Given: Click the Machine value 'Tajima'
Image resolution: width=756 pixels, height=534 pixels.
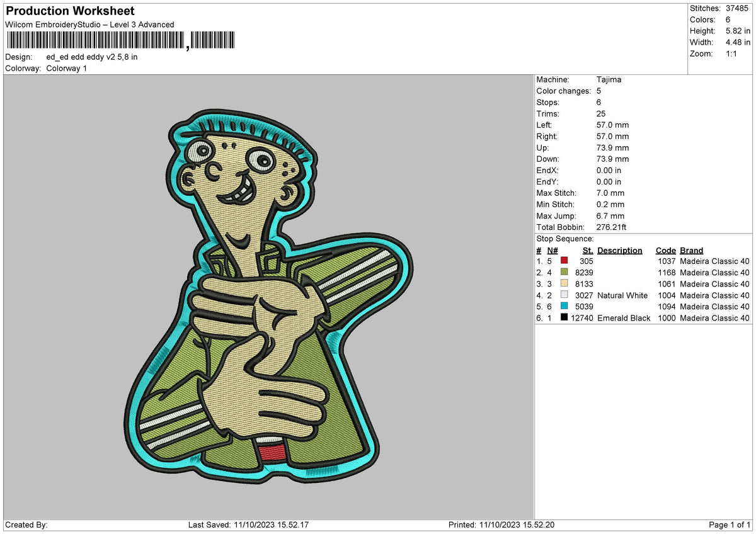Looking at the screenshot, I should [609, 79].
